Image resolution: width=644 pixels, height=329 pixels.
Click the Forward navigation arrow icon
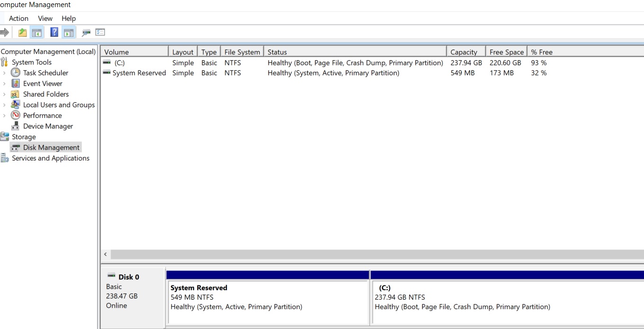pos(4,32)
